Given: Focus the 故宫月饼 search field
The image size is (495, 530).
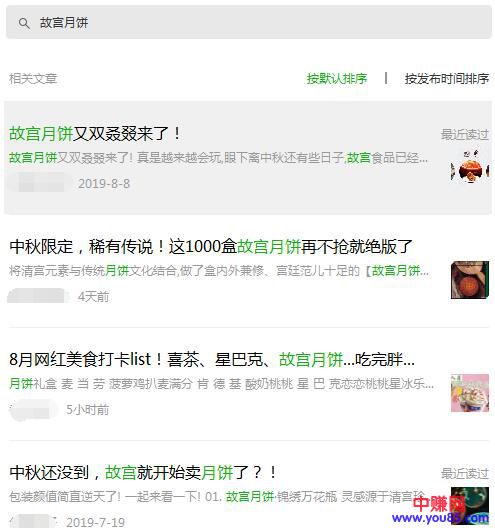Looking at the screenshot, I should (249, 22).
